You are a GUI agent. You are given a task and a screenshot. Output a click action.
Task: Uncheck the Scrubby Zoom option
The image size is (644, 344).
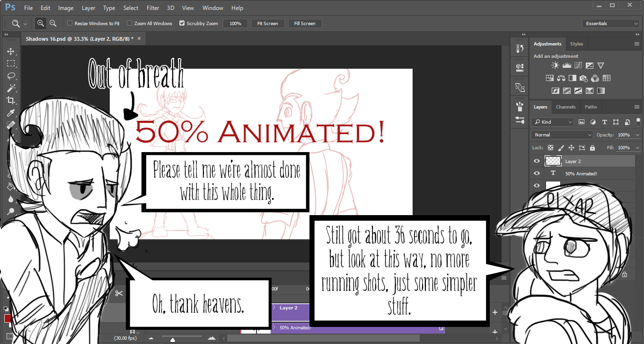[x=182, y=23]
